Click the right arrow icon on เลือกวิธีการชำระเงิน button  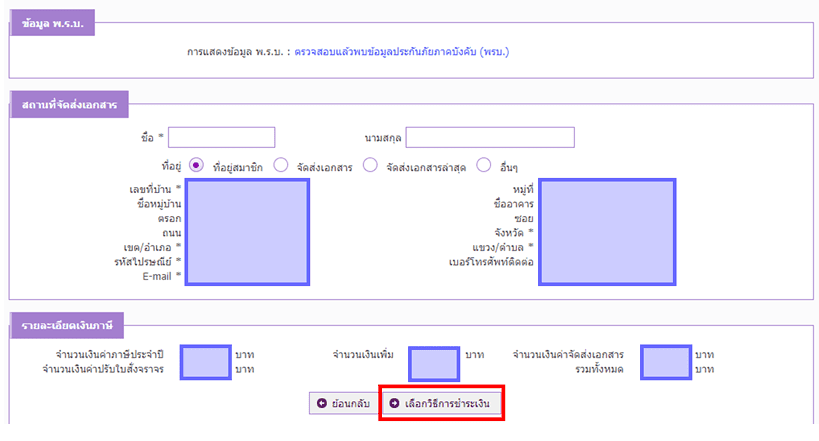pyautogui.click(x=394, y=403)
